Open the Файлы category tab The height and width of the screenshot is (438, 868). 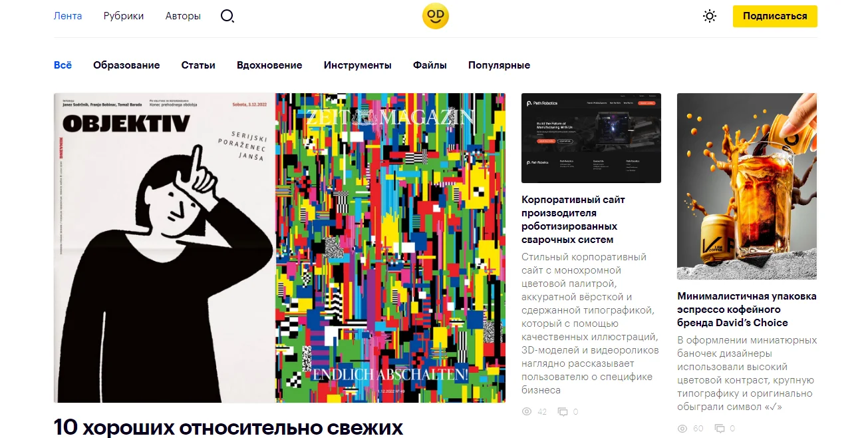click(x=430, y=65)
